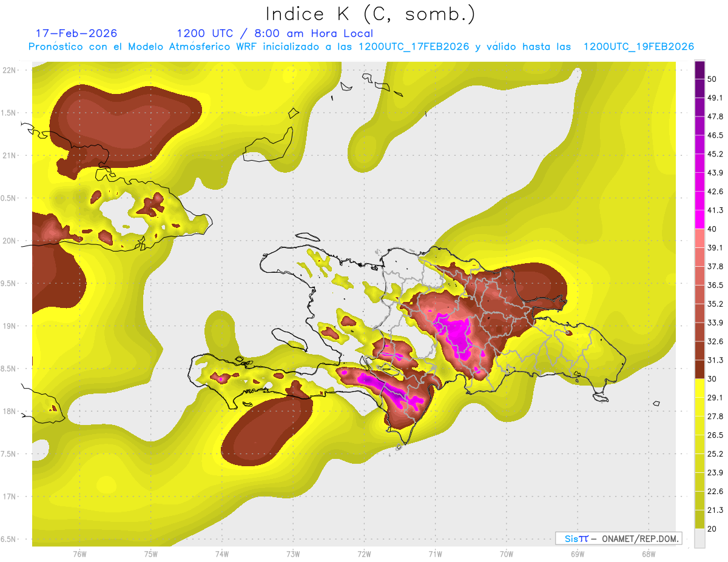Click the "32.6" colorbar value
Viewport: 728px width, 562px height.
pos(715,341)
